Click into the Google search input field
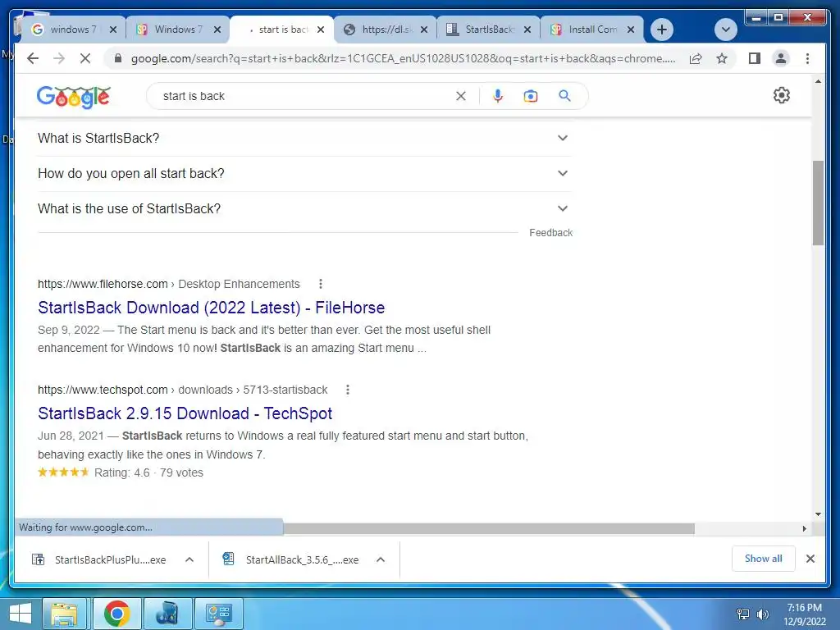Viewport: 840px width, 630px height. 305,96
